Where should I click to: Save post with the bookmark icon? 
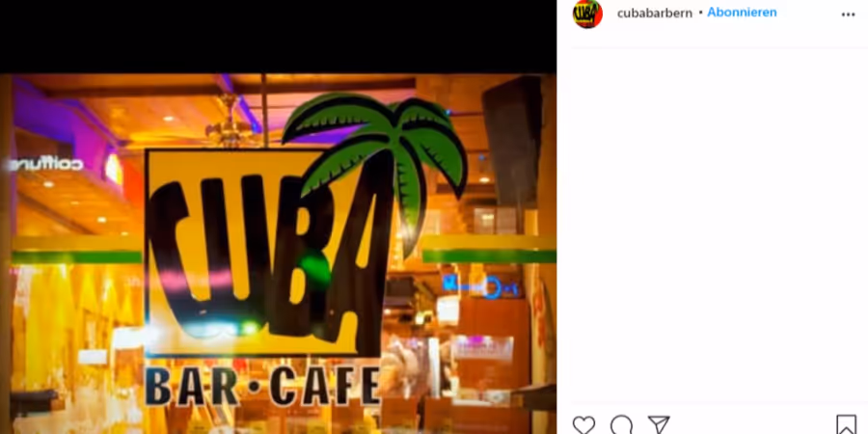click(846, 425)
